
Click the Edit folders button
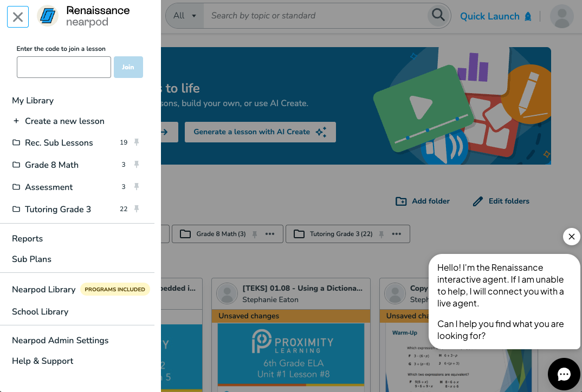[x=501, y=201]
